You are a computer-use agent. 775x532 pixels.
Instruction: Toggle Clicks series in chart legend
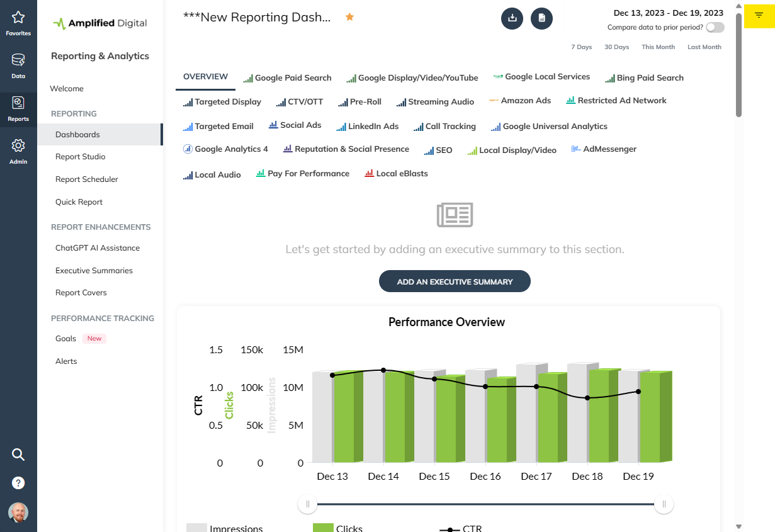click(338, 528)
